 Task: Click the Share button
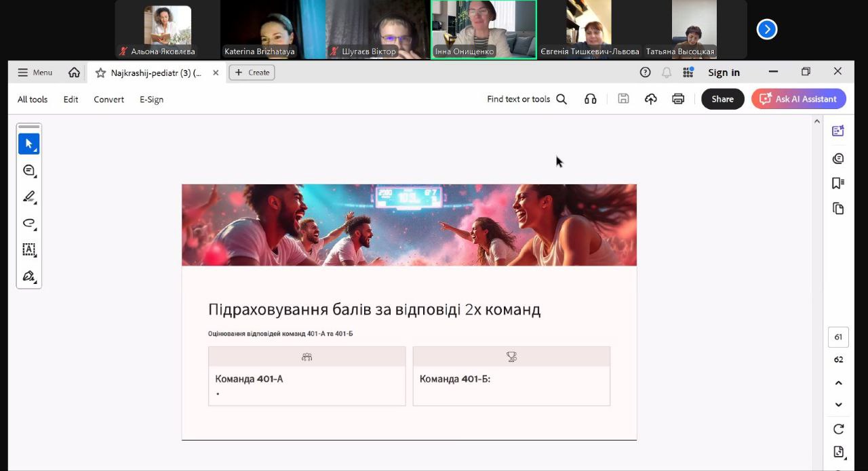722,99
